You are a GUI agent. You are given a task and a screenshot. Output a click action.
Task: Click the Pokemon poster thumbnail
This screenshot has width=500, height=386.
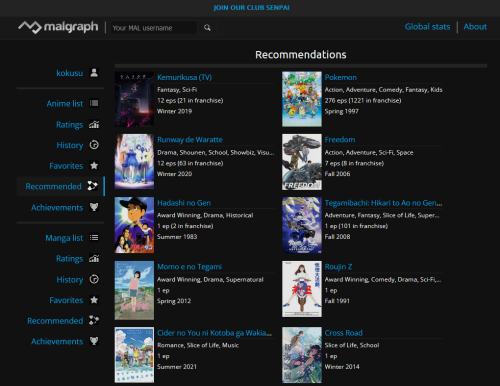pos(302,99)
